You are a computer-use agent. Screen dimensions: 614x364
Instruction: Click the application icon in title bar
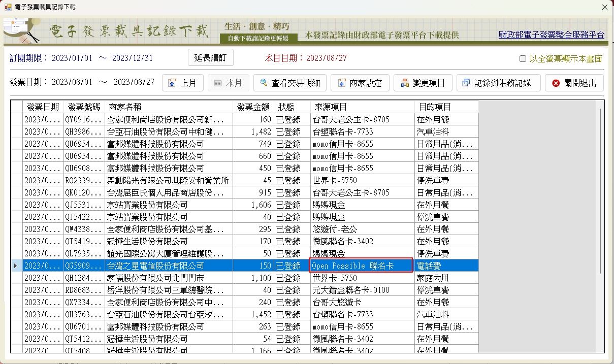[x=7, y=7]
